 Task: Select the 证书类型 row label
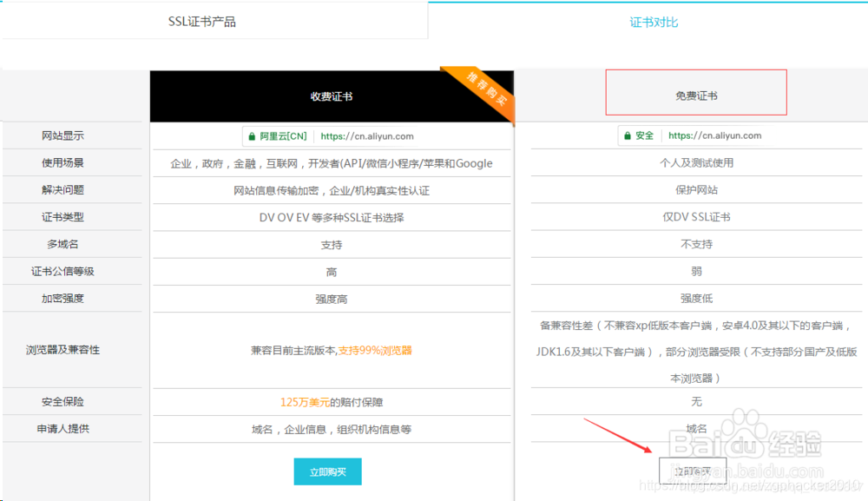pyautogui.click(x=62, y=217)
